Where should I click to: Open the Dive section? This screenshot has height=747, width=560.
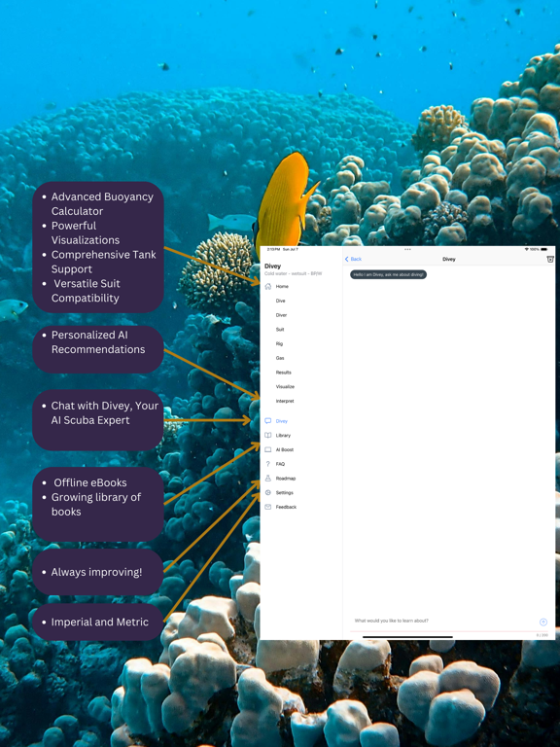click(x=280, y=302)
